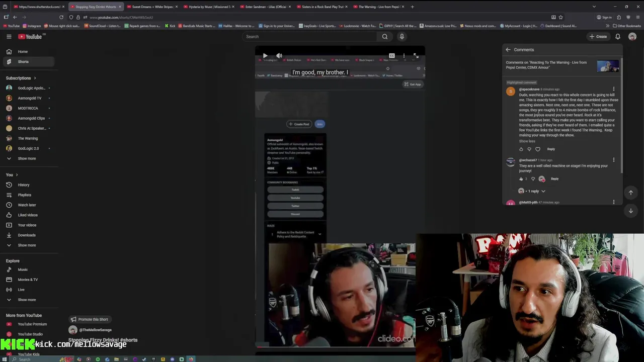This screenshot has width=644, height=362.
Task: Select Shorts in the sidebar
Action: [29, 61]
